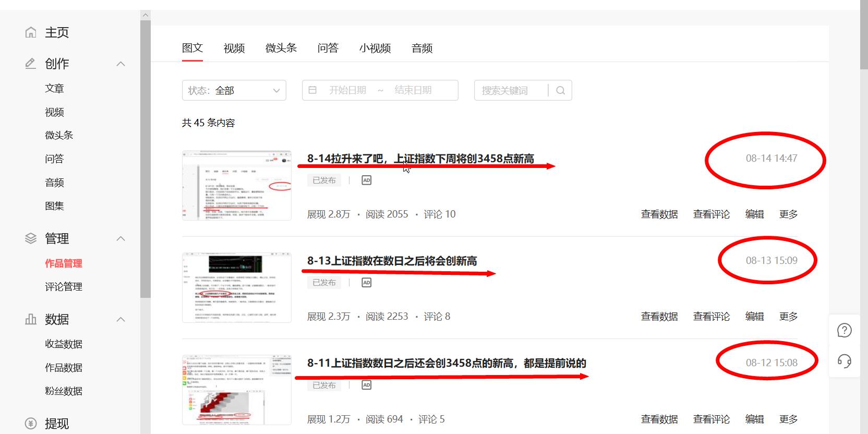Select 问答 in the sidebar

pyautogui.click(x=54, y=159)
